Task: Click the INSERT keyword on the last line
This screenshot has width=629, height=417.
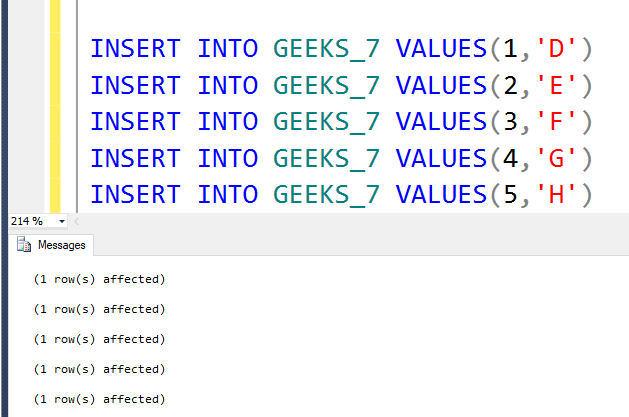Action: [135, 193]
